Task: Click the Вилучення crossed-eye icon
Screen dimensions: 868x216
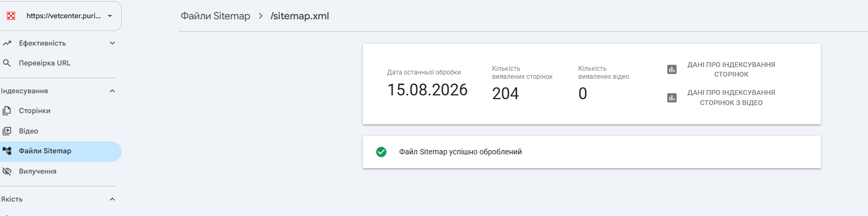Action: tap(6, 172)
